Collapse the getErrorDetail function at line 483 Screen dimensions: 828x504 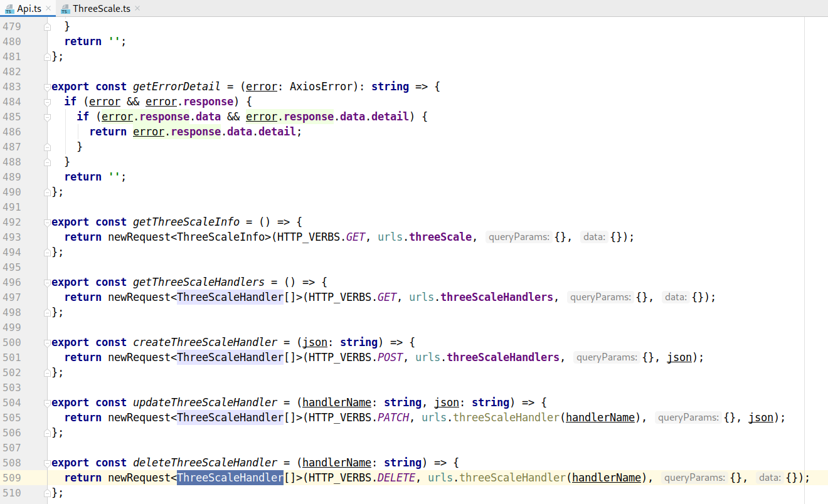pyautogui.click(x=47, y=87)
